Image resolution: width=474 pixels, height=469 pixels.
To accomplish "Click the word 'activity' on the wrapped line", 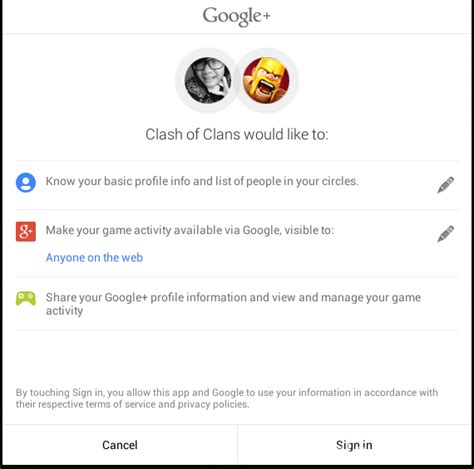I will pyautogui.click(x=64, y=311).
